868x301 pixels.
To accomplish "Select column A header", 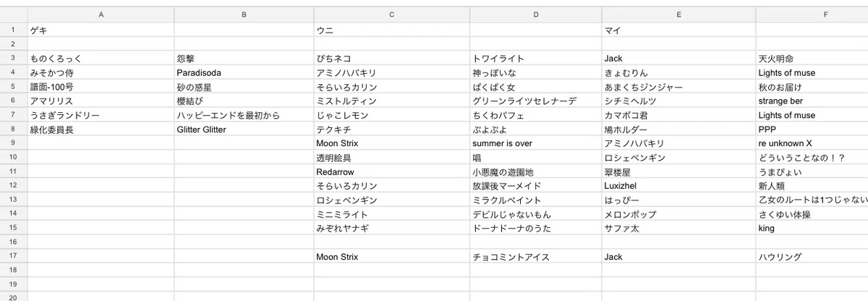I will click(x=101, y=14).
